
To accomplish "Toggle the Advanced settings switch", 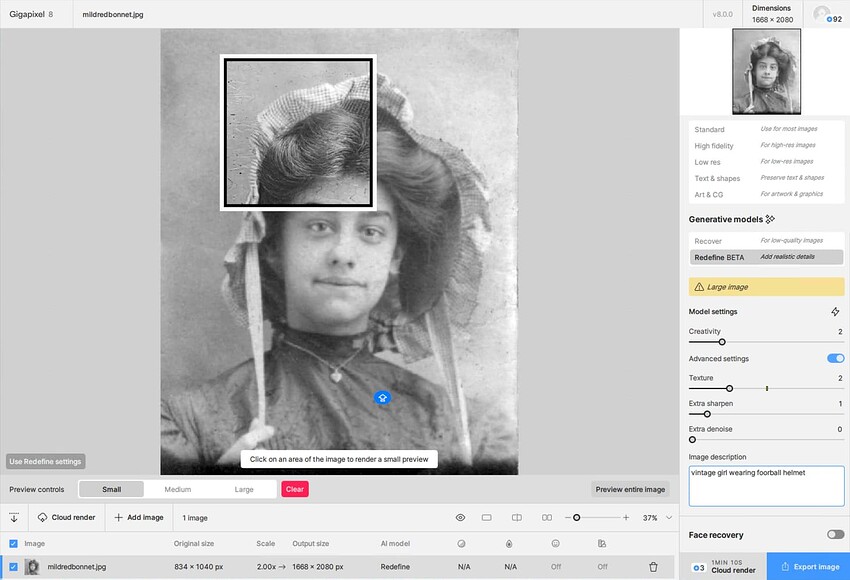I will coord(835,358).
